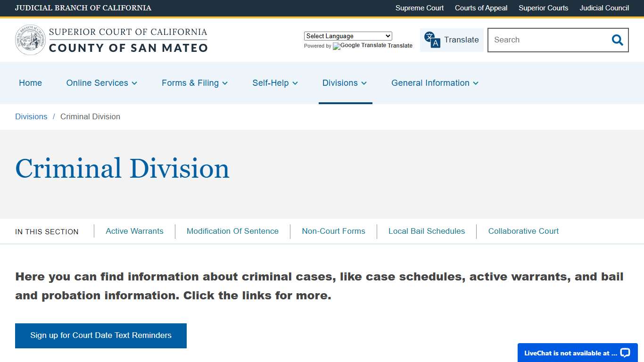Click Sign up for Court Date Text Reminders
The height and width of the screenshot is (362, 644).
pos(100,335)
